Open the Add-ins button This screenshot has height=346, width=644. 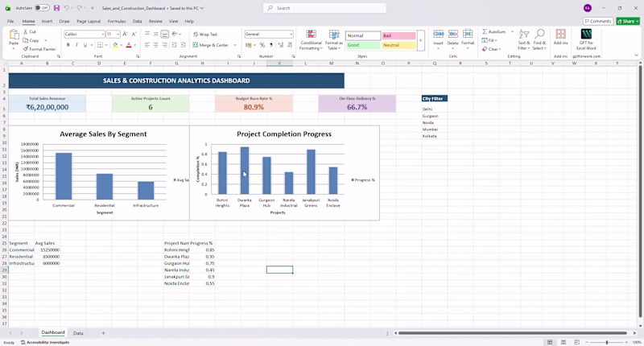(x=560, y=37)
